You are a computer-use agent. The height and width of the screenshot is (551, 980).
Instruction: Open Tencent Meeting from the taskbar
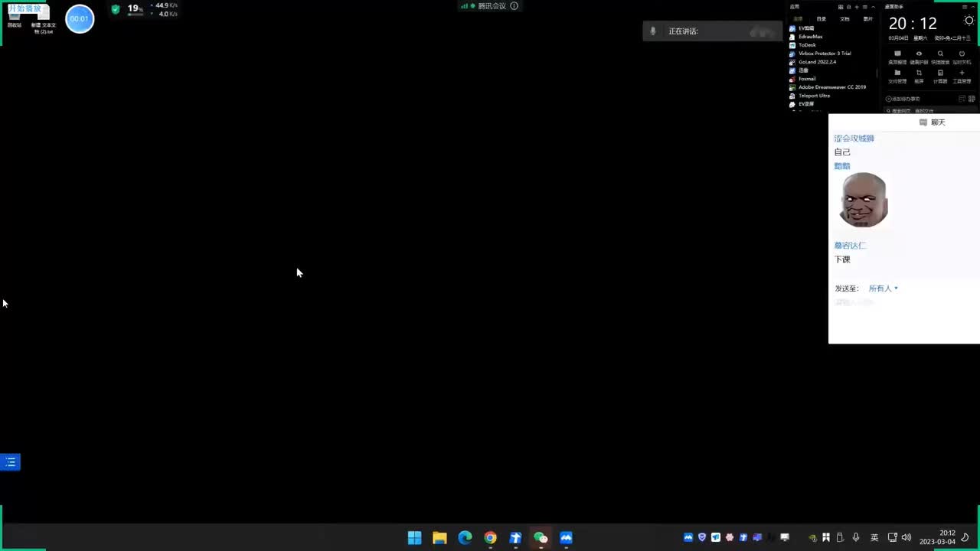point(566,538)
